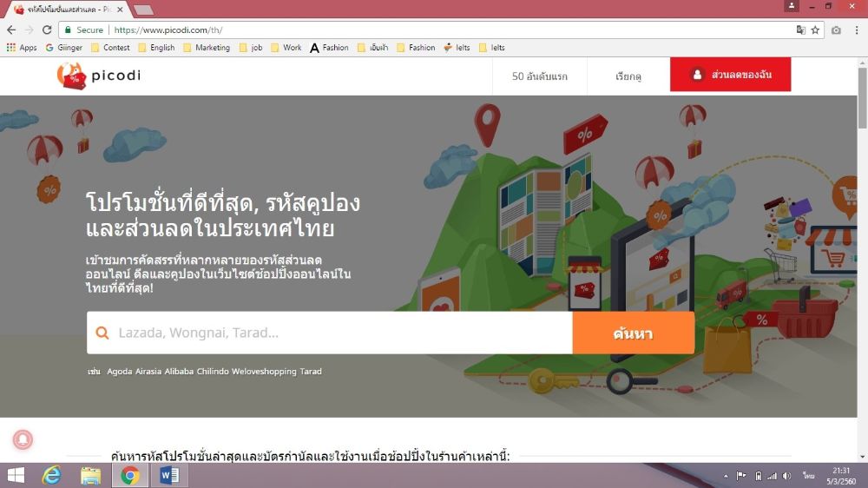
Task: Reload the page with the refresh icon
Action: (x=47, y=30)
